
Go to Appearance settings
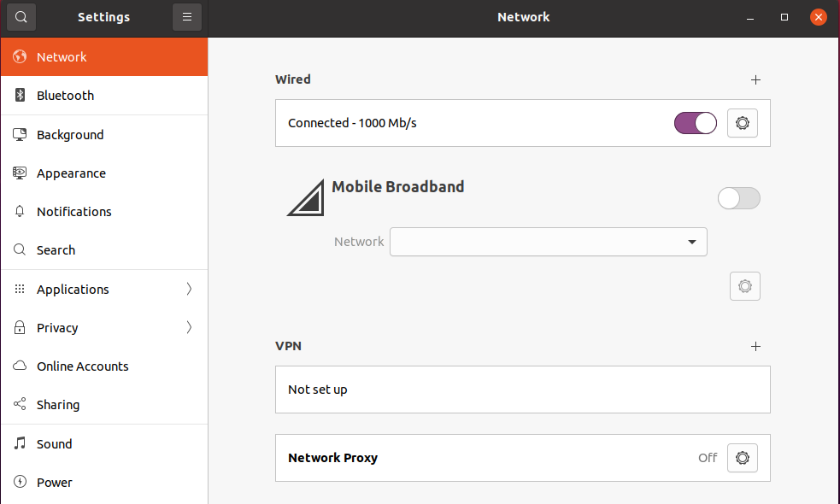pyautogui.click(x=104, y=173)
